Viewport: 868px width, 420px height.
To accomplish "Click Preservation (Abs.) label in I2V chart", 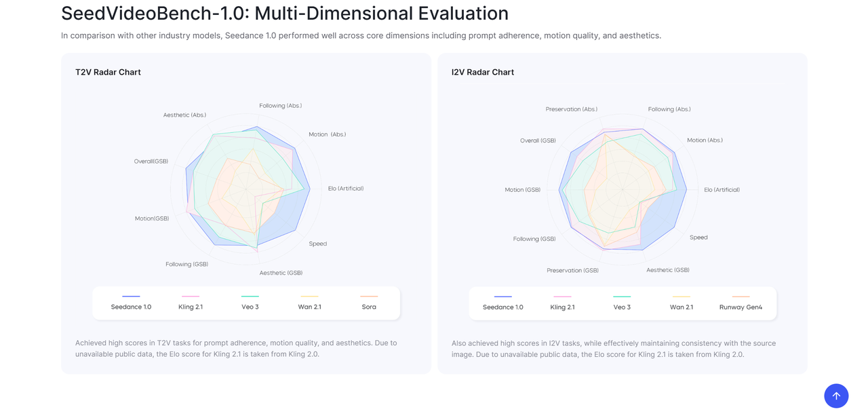I will (571, 109).
